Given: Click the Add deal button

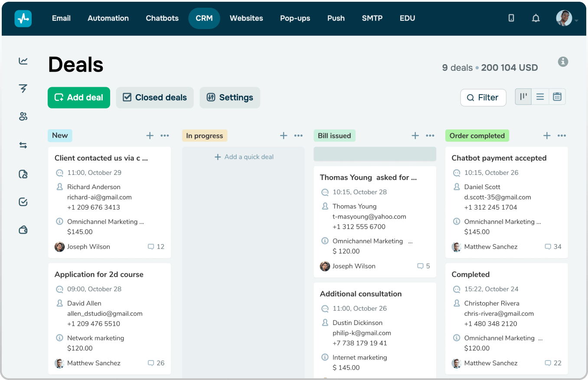Looking at the screenshot, I should click(x=79, y=98).
